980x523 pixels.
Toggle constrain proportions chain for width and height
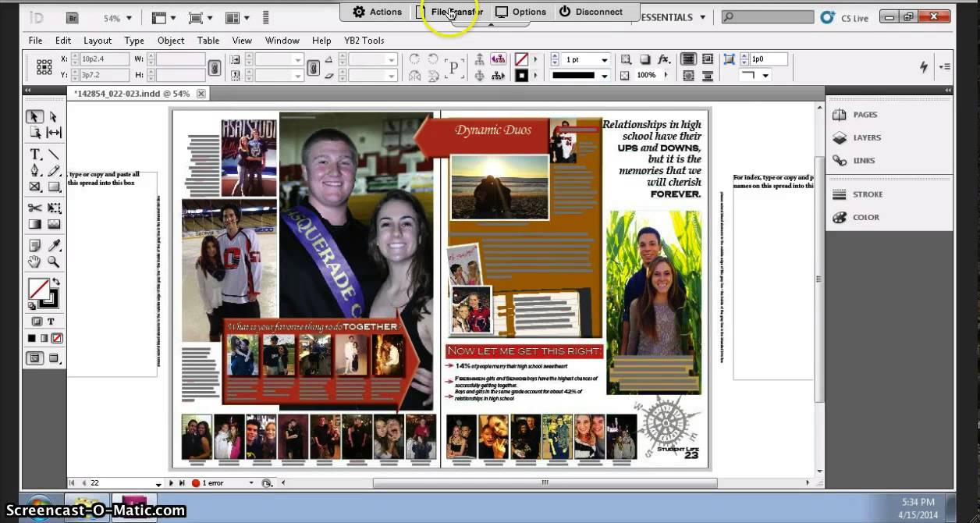(214, 67)
